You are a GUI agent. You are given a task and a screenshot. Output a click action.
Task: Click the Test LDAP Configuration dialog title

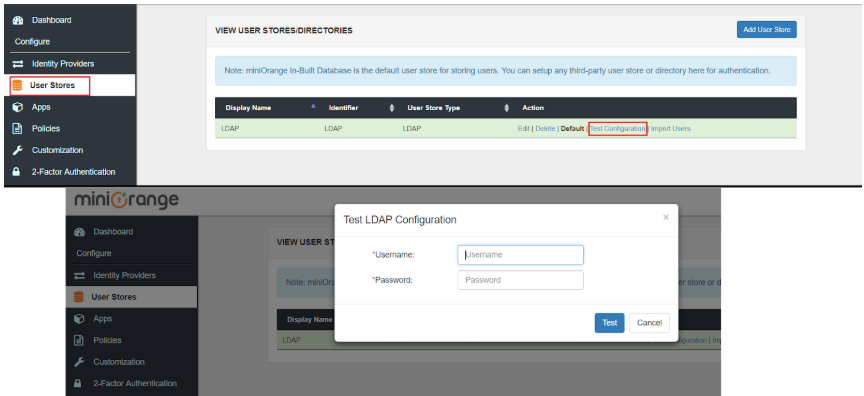(x=399, y=220)
